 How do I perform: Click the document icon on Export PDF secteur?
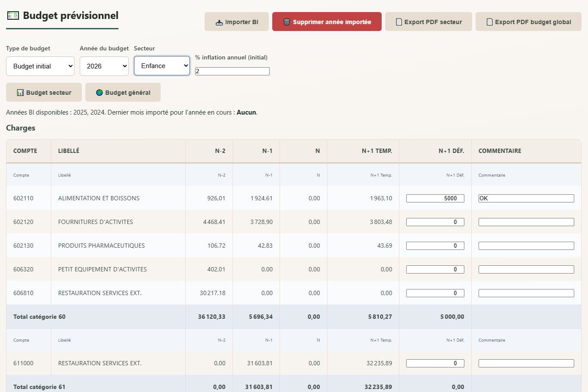pos(399,22)
